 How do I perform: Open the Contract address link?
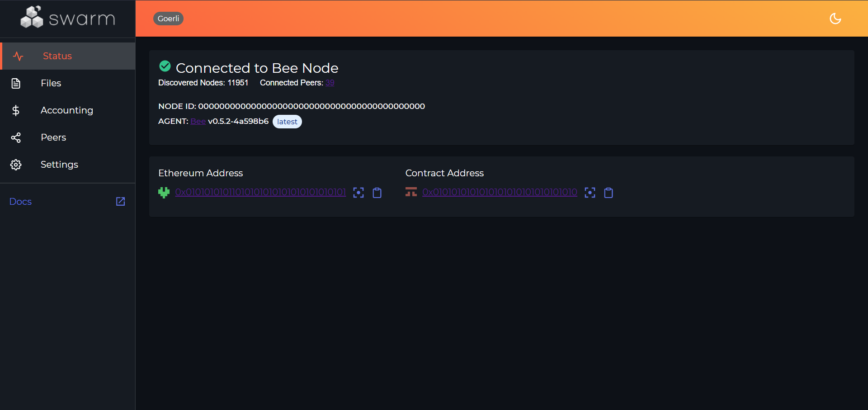click(x=500, y=192)
